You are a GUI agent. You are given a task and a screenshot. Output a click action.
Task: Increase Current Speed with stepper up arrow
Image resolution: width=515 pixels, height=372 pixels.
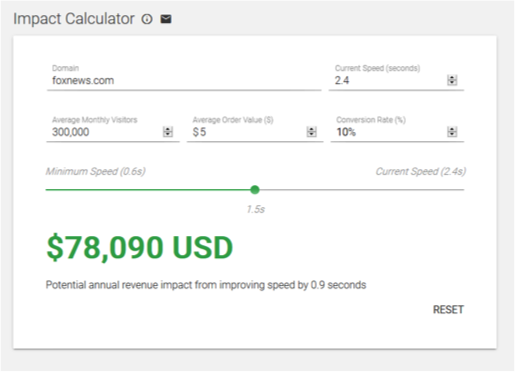click(x=452, y=78)
